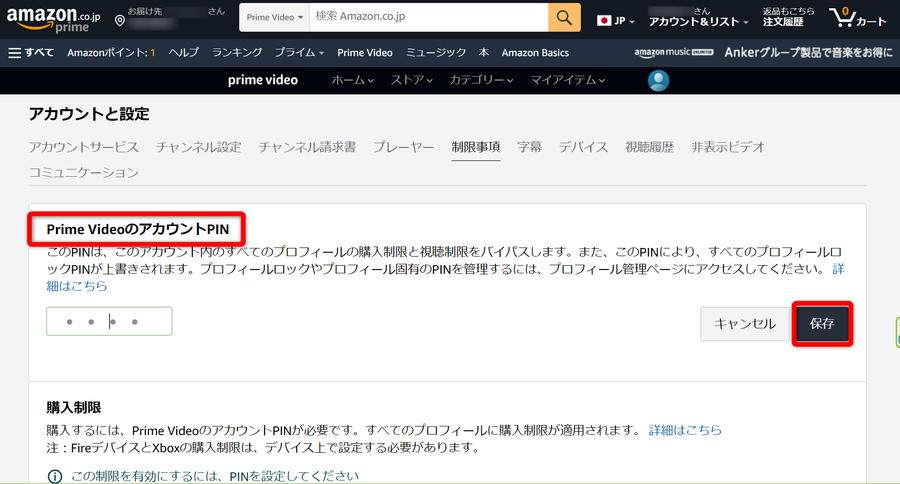
Task: Expand the ホーム menu in Prime Video
Action: click(x=352, y=80)
